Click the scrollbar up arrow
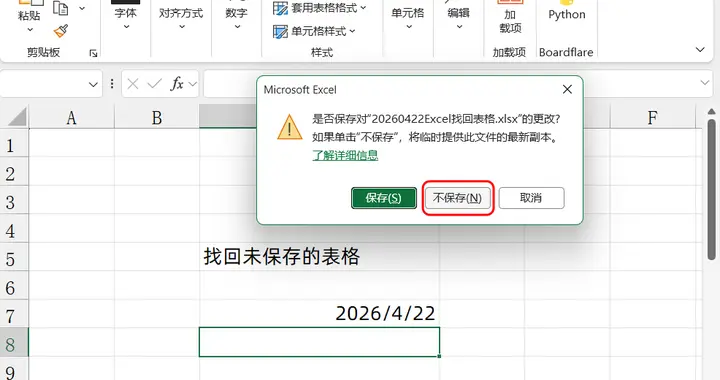Image resolution: width=720 pixels, height=380 pixels. click(x=712, y=111)
